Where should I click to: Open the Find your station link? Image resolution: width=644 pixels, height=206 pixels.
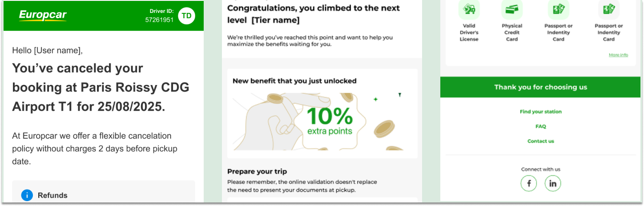pyautogui.click(x=540, y=112)
